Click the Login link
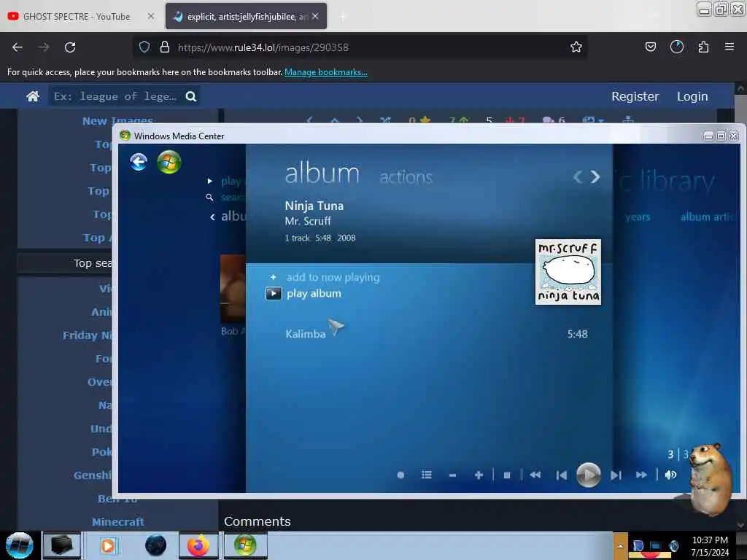This screenshot has width=747, height=560. pos(692,97)
